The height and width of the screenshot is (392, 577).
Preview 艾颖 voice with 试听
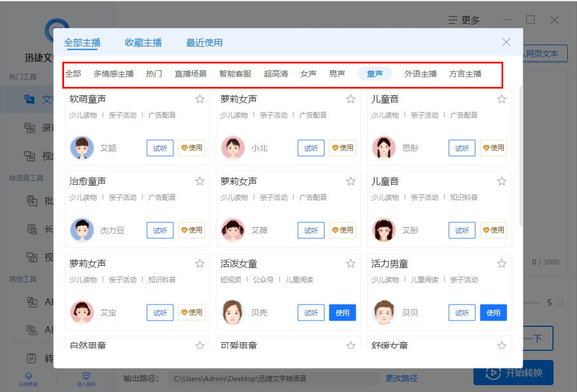pyautogui.click(x=160, y=148)
